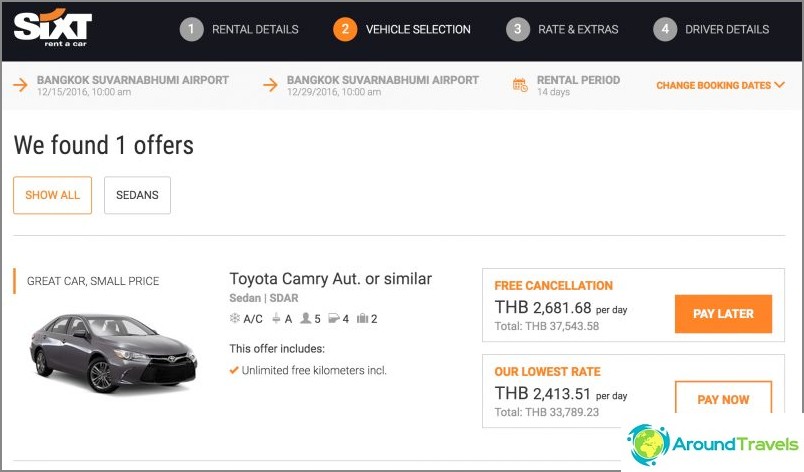Click the step 1 circle icon

point(191,29)
